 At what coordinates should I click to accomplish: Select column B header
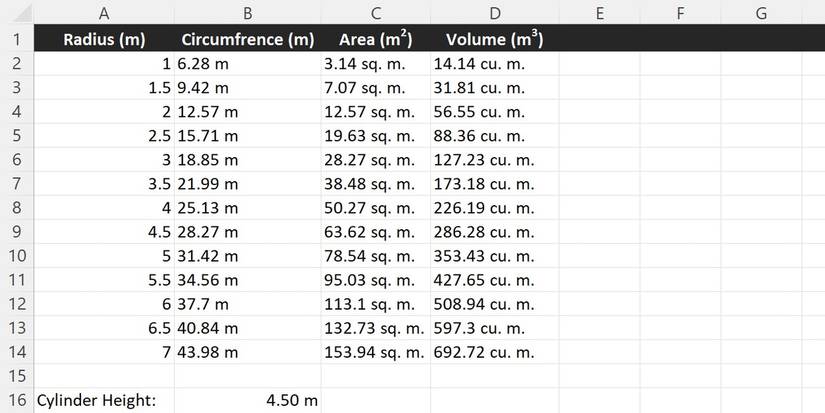[x=248, y=13]
